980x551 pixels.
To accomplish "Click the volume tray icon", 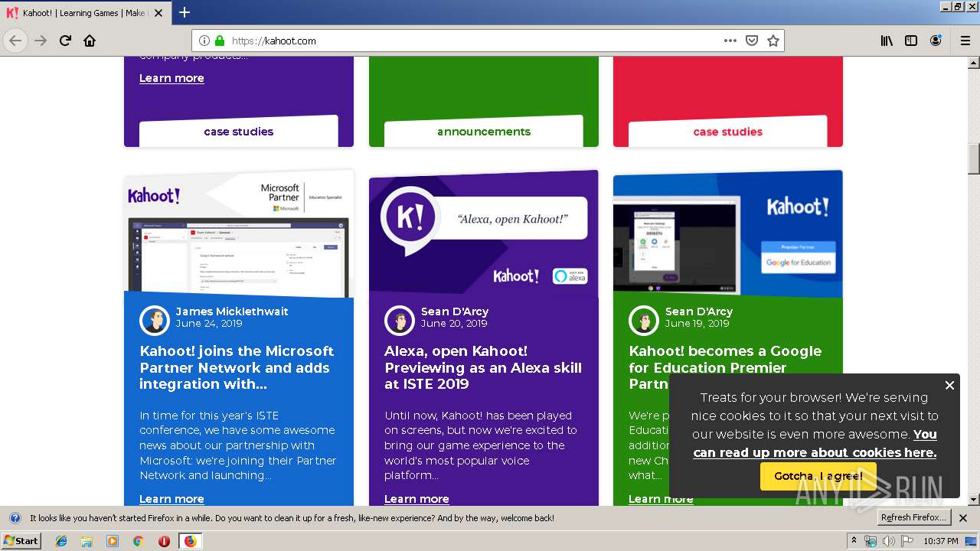I will (888, 541).
